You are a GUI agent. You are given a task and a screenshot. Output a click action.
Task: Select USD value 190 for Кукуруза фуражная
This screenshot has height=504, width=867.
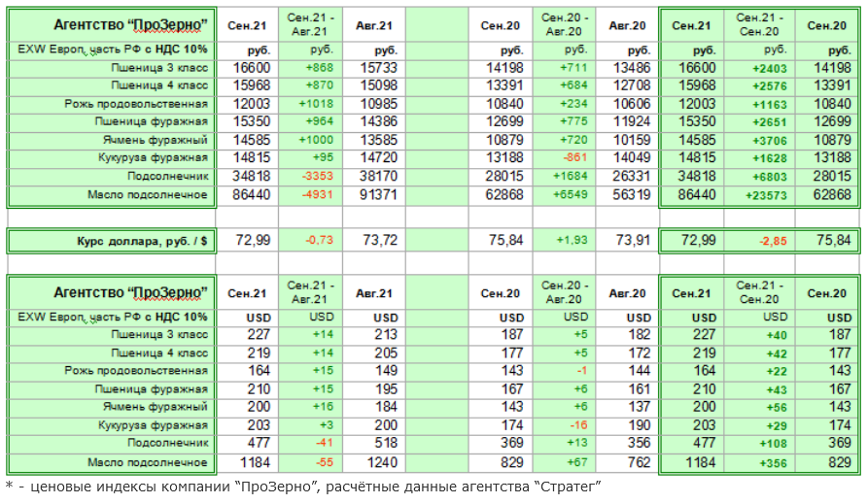click(x=639, y=425)
